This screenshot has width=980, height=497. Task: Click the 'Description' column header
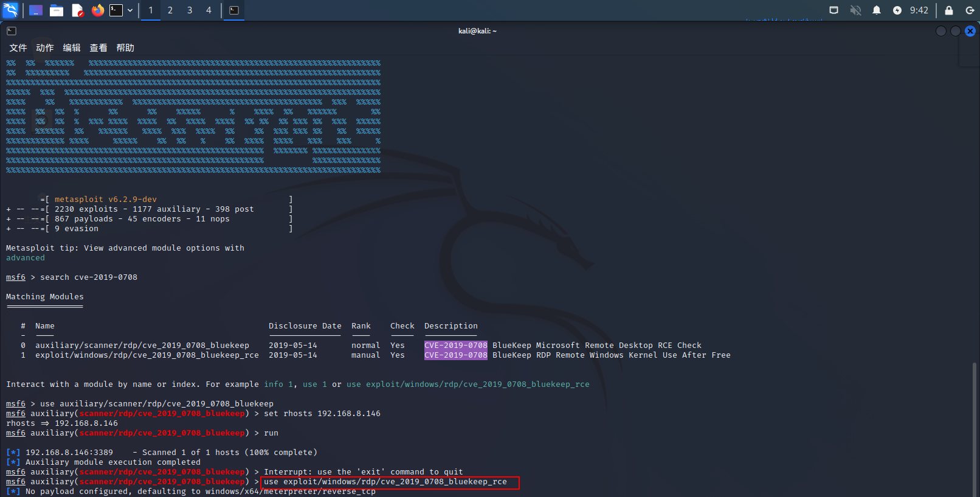coord(451,326)
